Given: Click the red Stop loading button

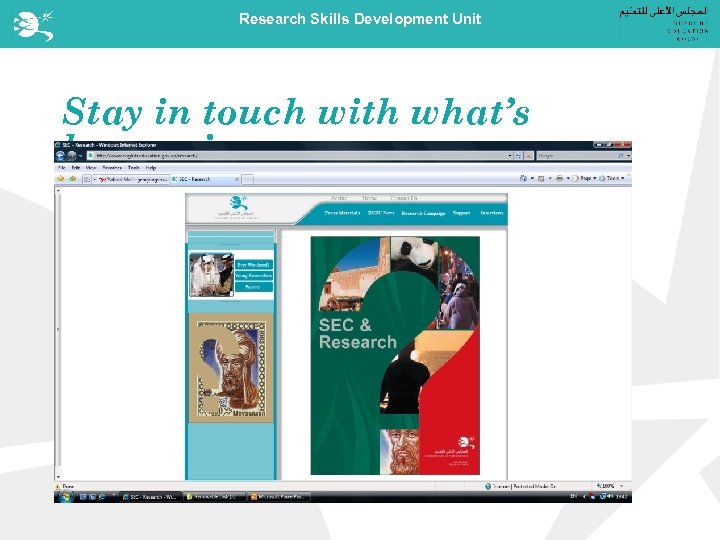Looking at the screenshot, I should tap(529, 156).
